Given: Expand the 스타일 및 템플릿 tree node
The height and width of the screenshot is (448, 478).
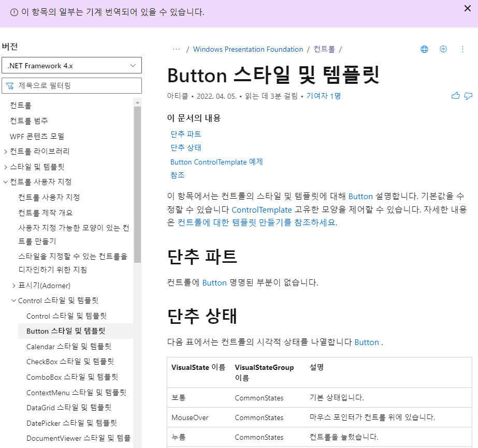Looking at the screenshot, I should 5,167.
